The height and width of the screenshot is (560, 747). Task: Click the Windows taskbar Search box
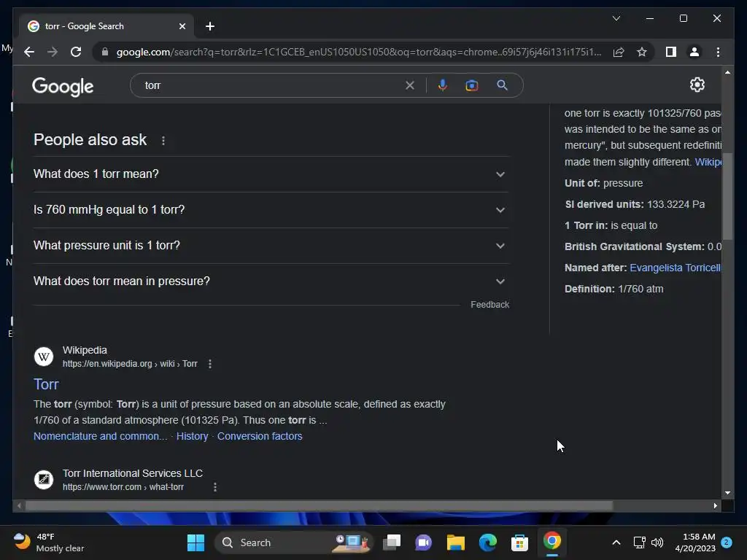click(293, 542)
